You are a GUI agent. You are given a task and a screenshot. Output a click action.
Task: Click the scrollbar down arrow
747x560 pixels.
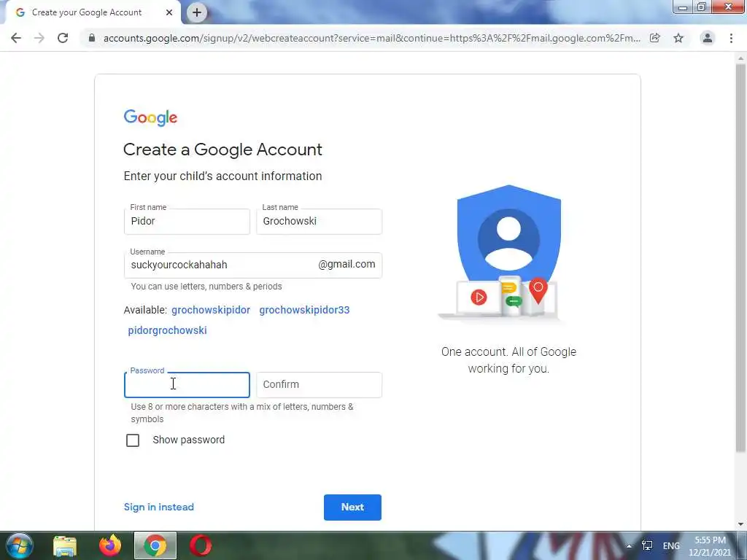point(740,524)
